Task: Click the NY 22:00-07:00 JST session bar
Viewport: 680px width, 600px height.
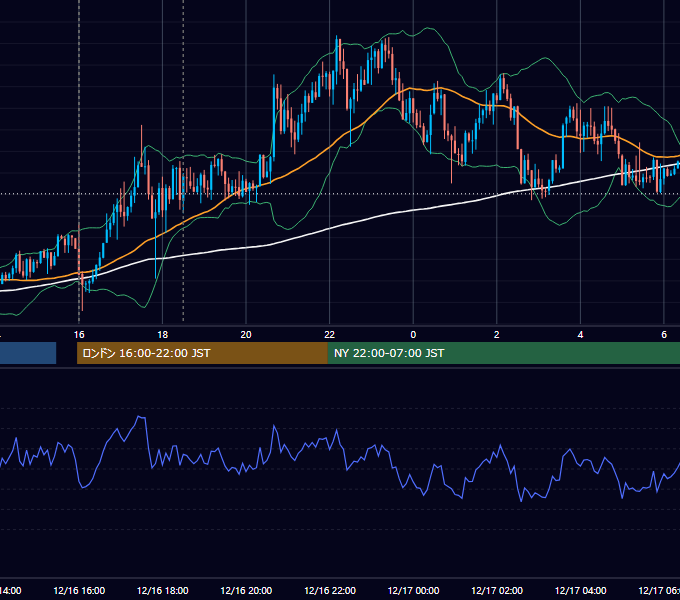Action: pyautogui.click(x=503, y=353)
